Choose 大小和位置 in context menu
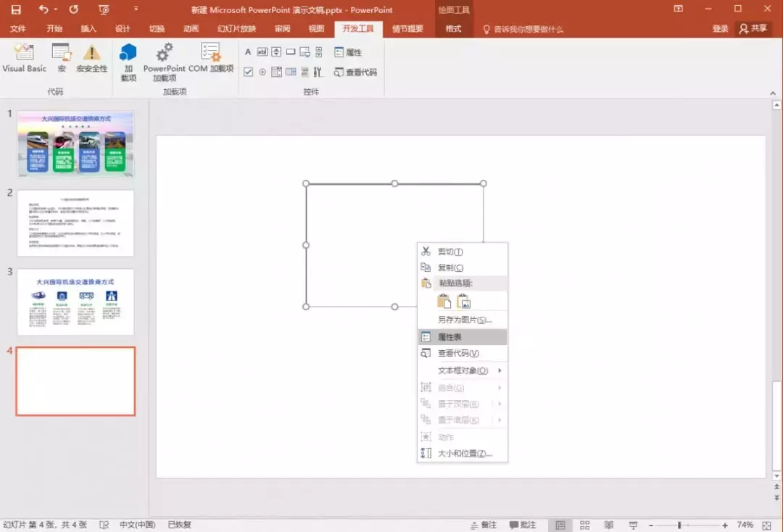The width and height of the screenshot is (783, 532). [x=463, y=453]
